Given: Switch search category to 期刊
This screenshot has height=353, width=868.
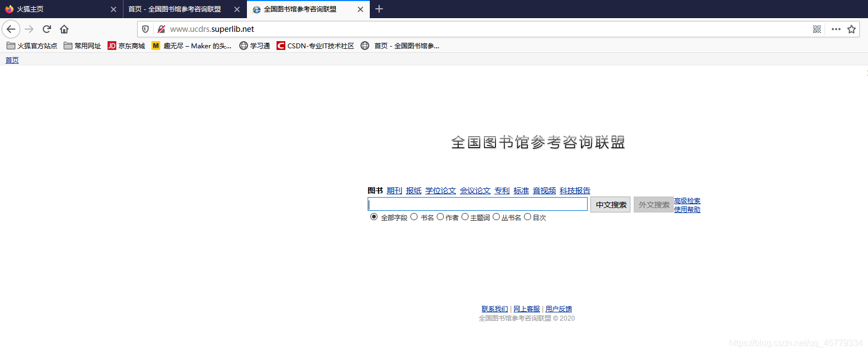Looking at the screenshot, I should (394, 190).
